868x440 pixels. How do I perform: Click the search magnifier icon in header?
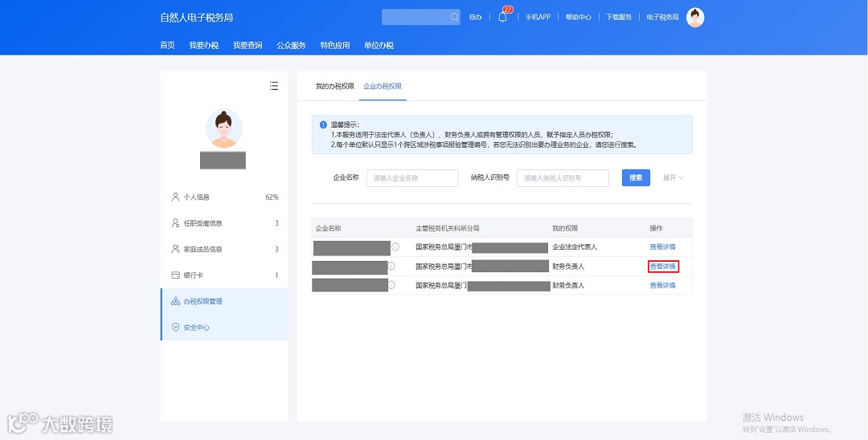click(x=454, y=17)
